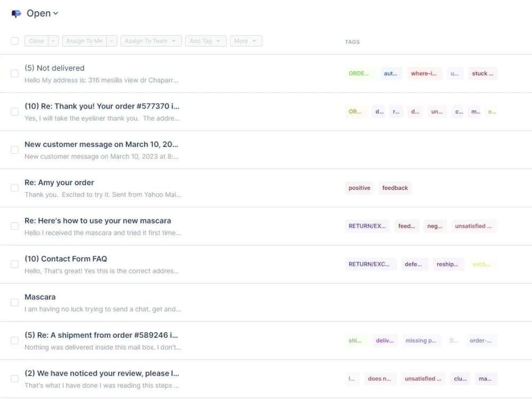Viewport: 532px width, 399px height.
Task: Click the 'positive' tag
Action: pyautogui.click(x=359, y=188)
